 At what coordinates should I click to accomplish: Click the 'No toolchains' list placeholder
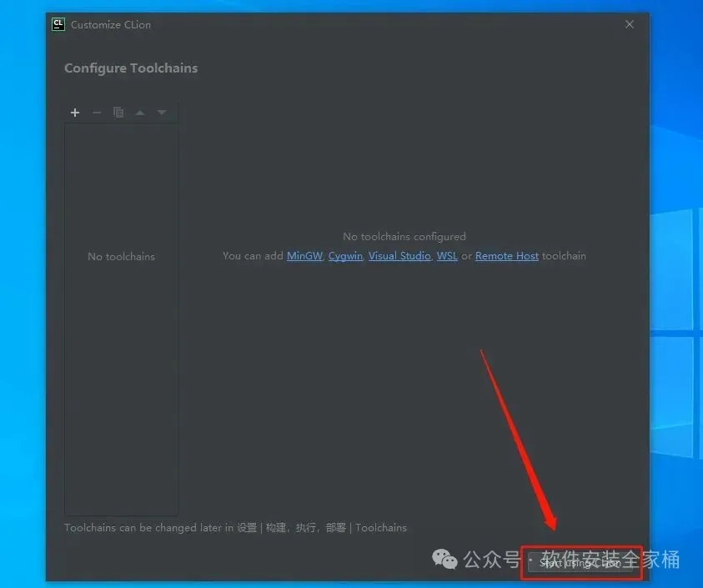click(121, 257)
